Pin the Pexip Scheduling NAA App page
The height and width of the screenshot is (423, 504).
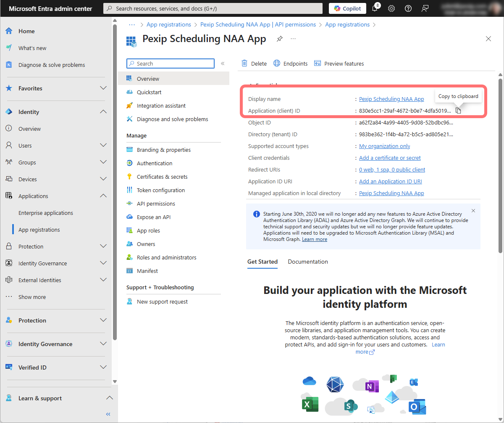pyautogui.click(x=280, y=39)
